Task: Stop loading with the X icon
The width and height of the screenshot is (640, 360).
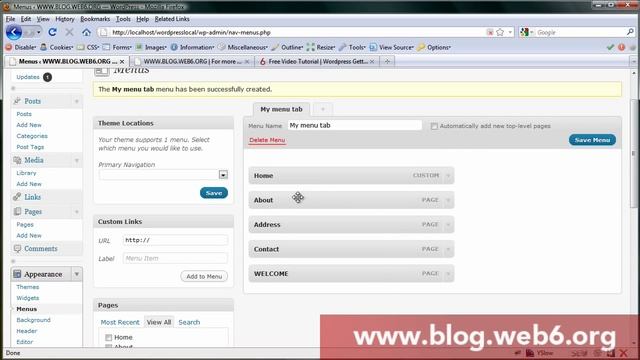Action: [69, 32]
